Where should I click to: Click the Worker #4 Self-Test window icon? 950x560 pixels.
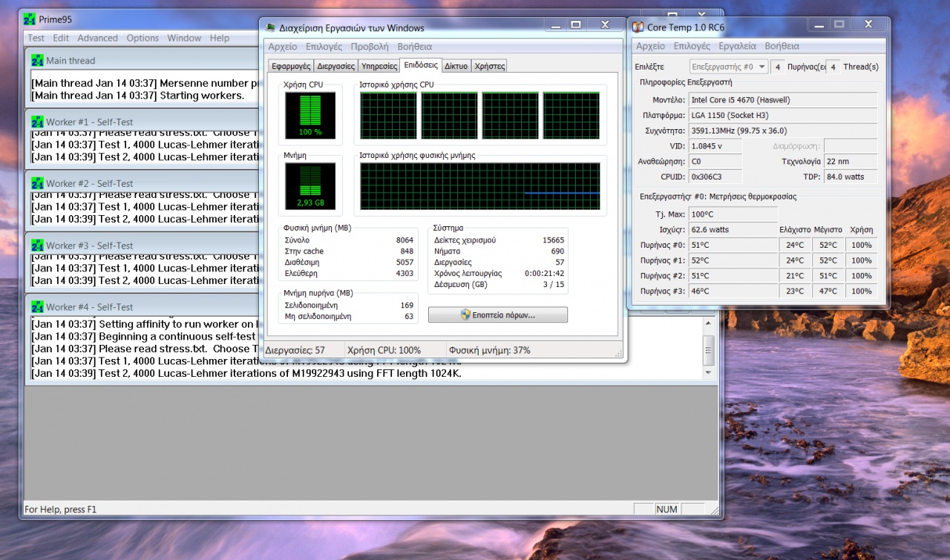coord(37,307)
